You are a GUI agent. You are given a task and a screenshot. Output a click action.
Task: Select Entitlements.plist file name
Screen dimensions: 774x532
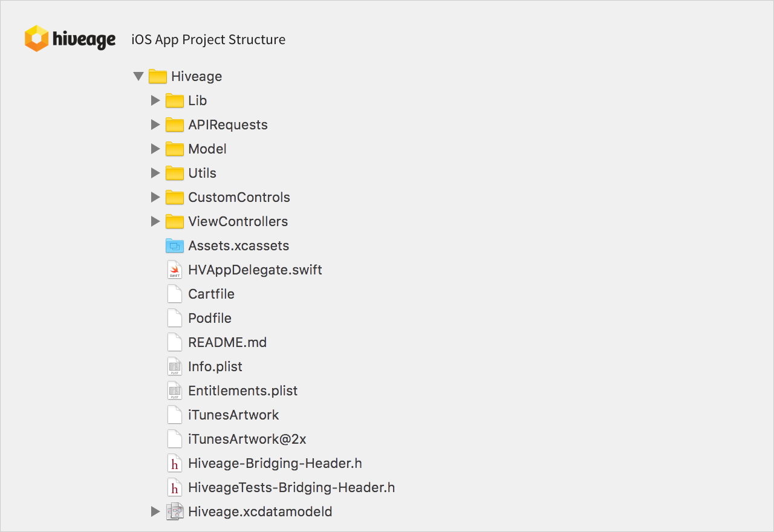(x=243, y=391)
